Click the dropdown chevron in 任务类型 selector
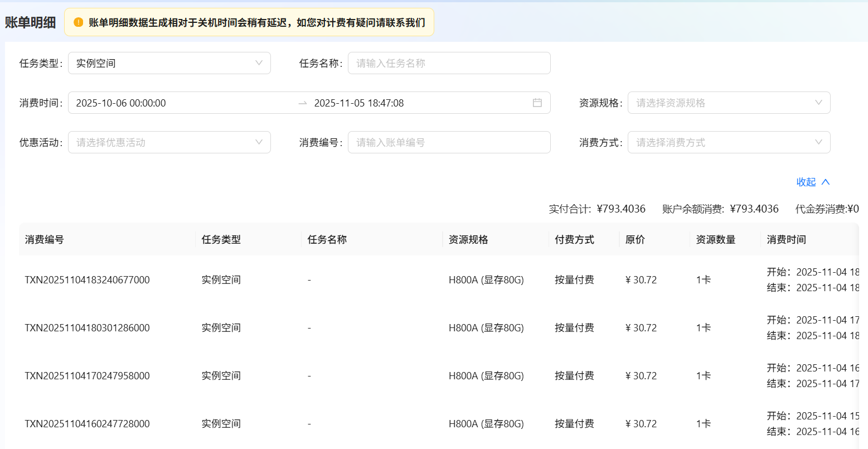This screenshot has width=868, height=449. [259, 63]
